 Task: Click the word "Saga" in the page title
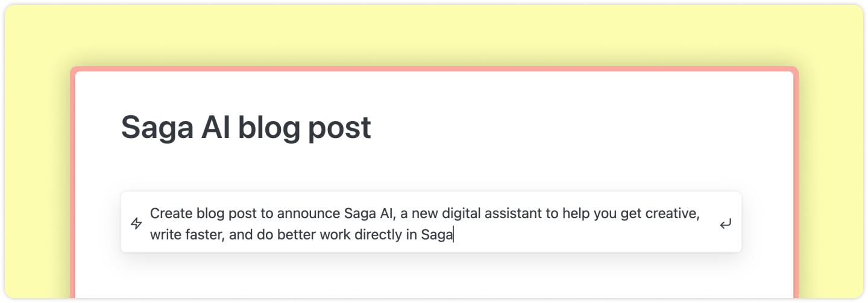[158, 128]
